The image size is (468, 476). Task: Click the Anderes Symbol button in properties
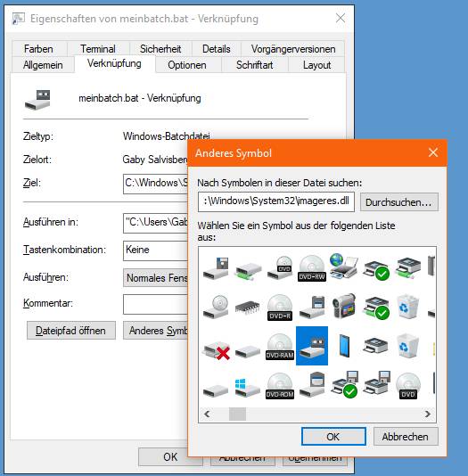[156, 331]
